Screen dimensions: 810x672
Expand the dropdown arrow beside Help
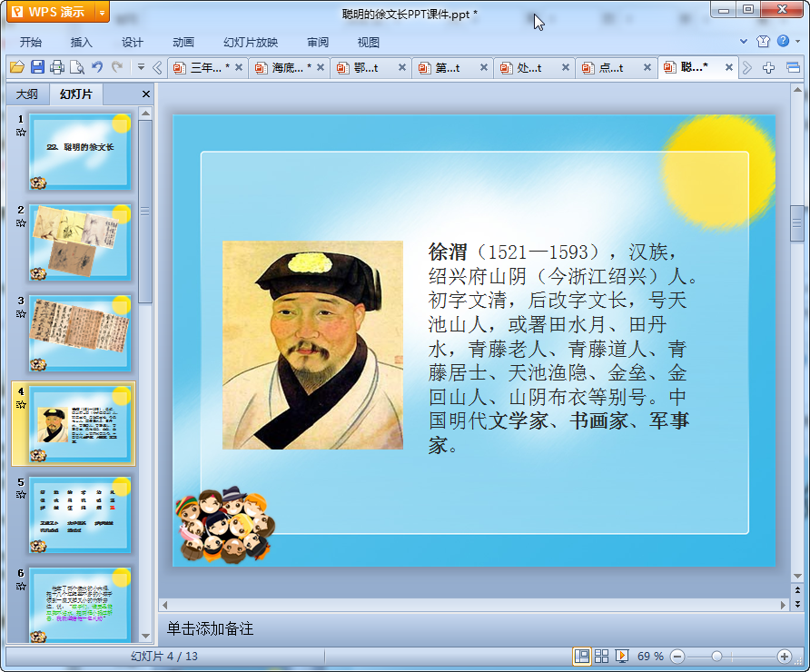point(797,42)
